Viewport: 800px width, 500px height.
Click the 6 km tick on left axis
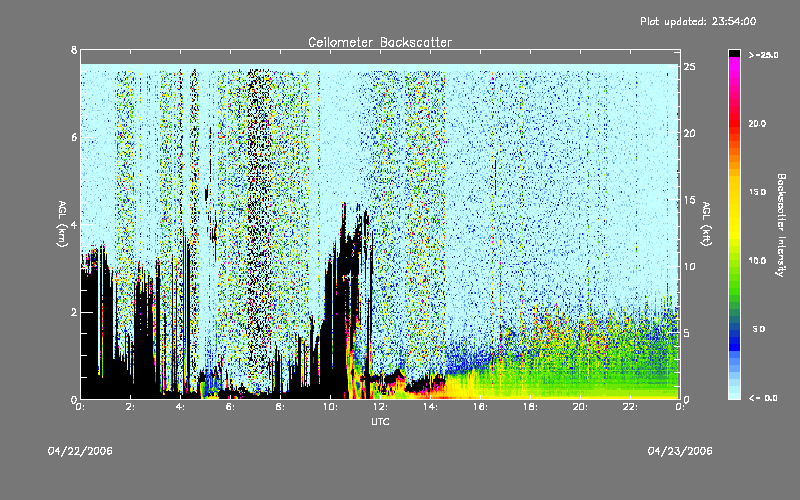(74, 137)
